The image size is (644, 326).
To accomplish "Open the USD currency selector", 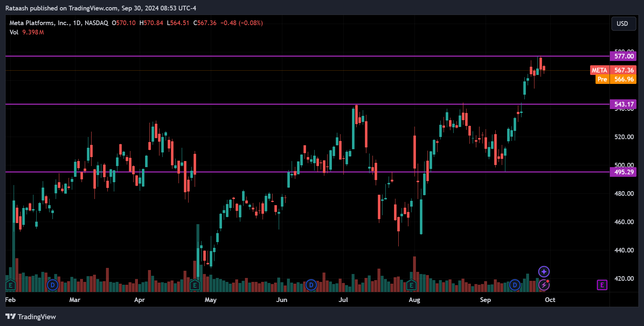I will tap(624, 24).
